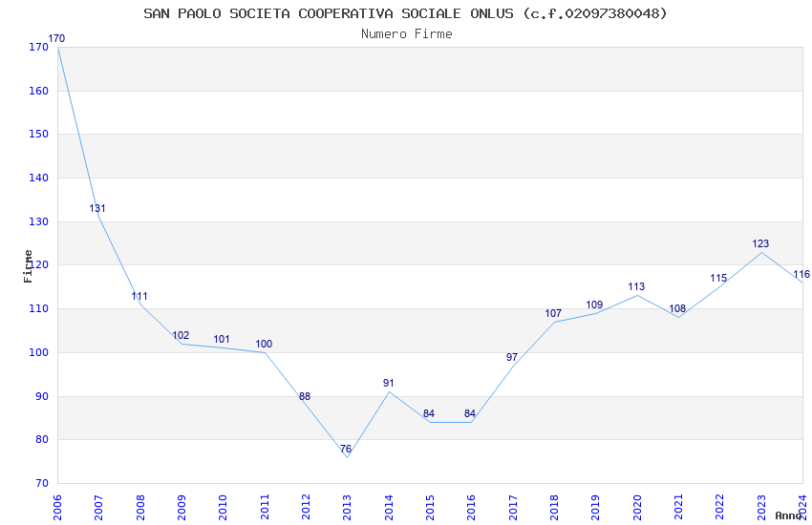Click the data label 108 for 2021
This screenshot has height=525, width=812.
click(x=677, y=308)
